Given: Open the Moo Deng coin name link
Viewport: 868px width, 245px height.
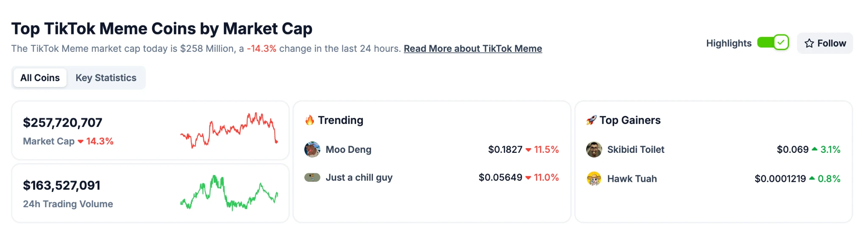Looking at the screenshot, I should [x=348, y=149].
